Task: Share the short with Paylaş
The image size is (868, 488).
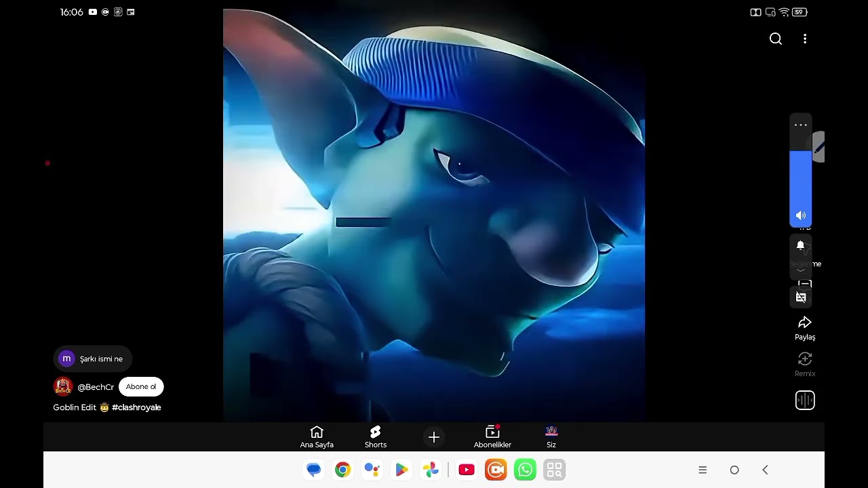Action: (805, 328)
